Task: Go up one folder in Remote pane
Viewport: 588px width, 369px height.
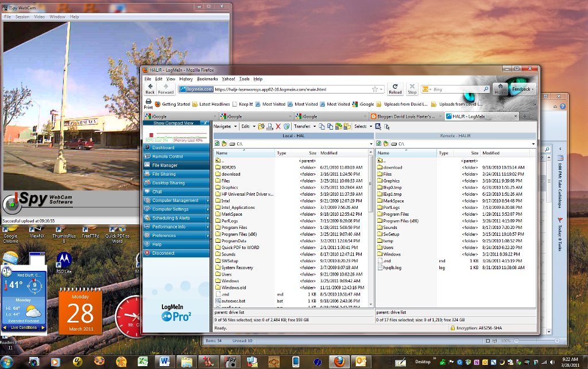Action: [x=385, y=144]
